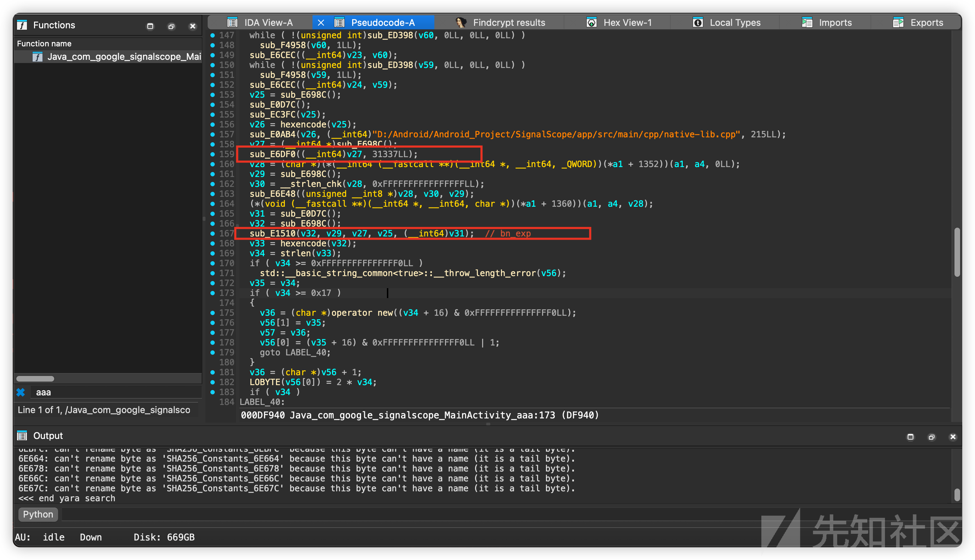This screenshot has height=560, width=975.
Task: Float the Output panel window
Action: tap(931, 436)
